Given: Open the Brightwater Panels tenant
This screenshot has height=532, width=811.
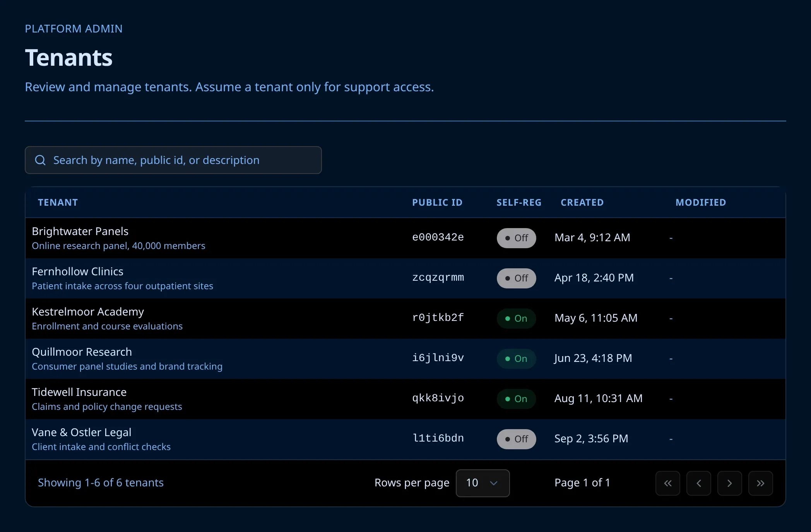Looking at the screenshot, I should tap(80, 231).
